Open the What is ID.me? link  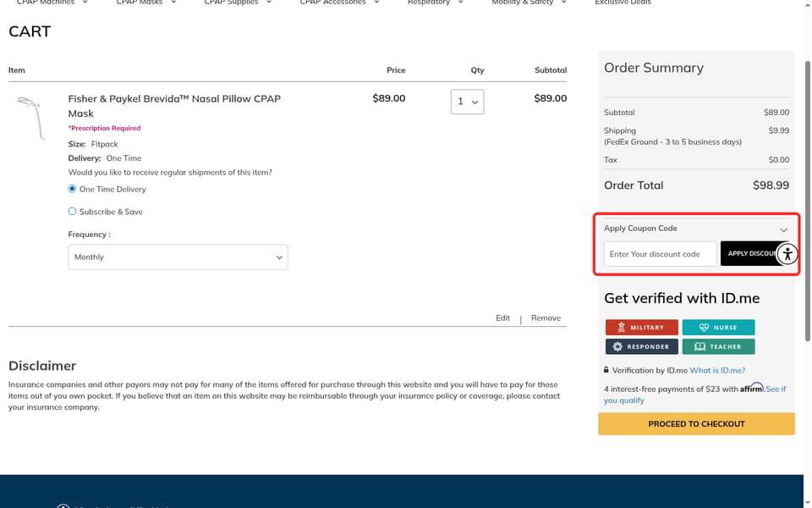(x=717, y=371)
